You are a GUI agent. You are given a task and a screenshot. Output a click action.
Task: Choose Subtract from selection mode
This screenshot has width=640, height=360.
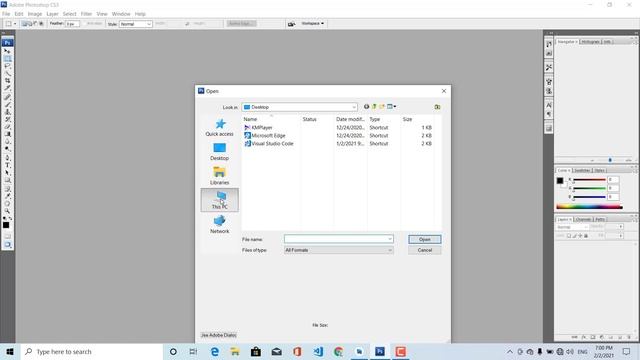(x=35, y=24)
